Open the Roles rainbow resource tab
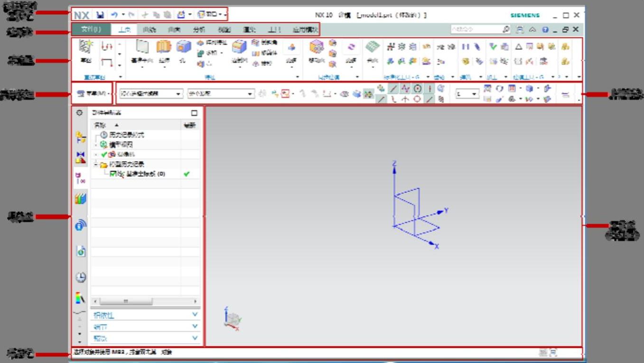Viewport: 644px width, 363px height. pyautogui.click(x=81, y=298)
